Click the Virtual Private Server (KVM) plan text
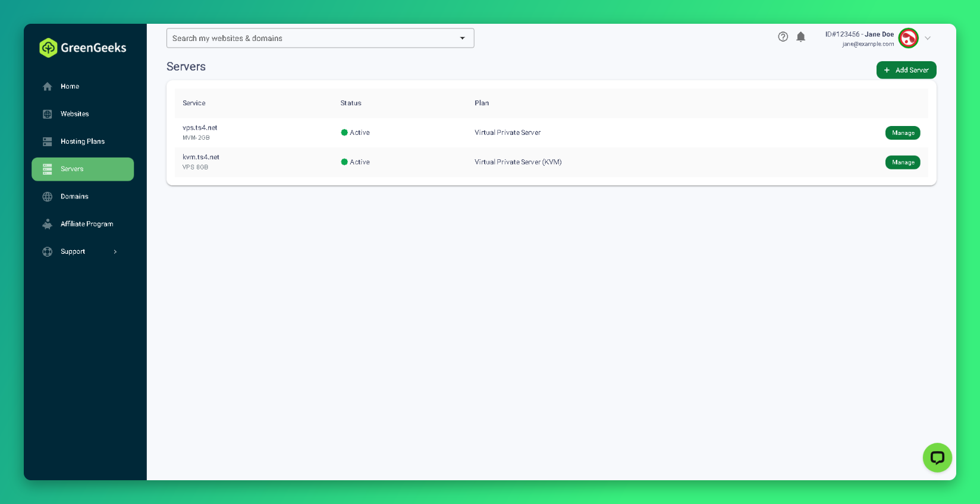The image size is (980, 504). click(518, 162)
